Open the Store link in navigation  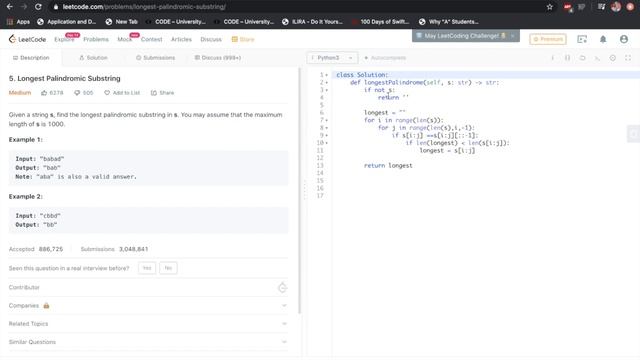pos(243,40)
